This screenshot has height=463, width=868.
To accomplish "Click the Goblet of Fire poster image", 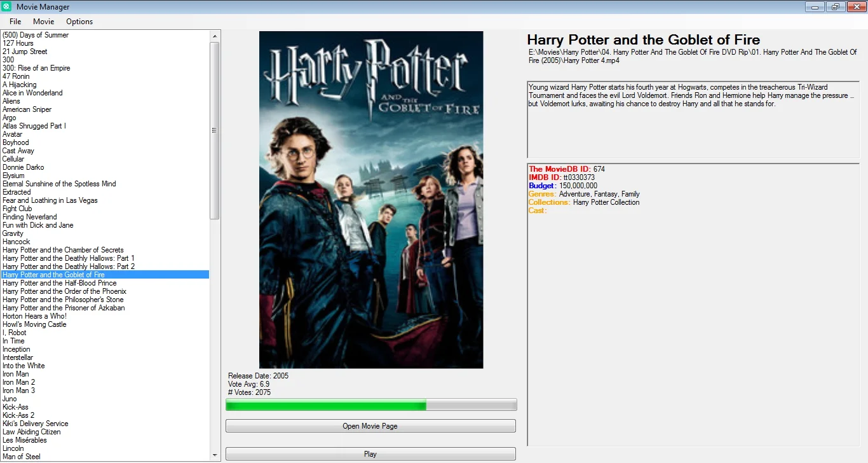I will [371, 200].
